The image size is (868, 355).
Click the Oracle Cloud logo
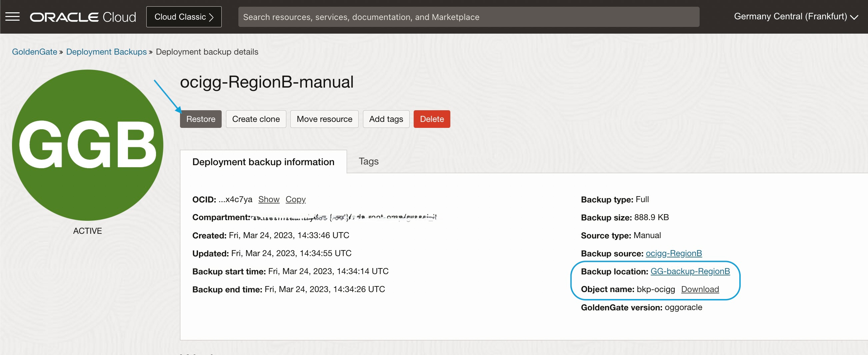(83, 17)
